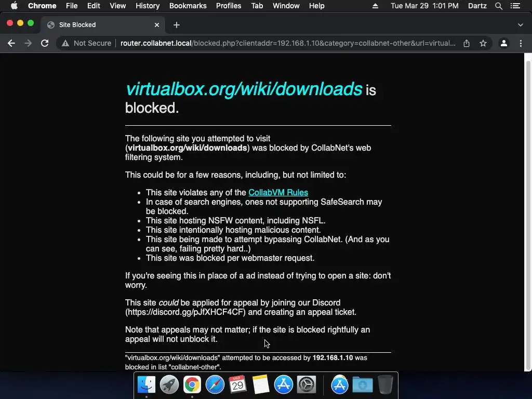Viewport: 532px width, 399px height.
Task: Open the File menu
Action: 72,6
